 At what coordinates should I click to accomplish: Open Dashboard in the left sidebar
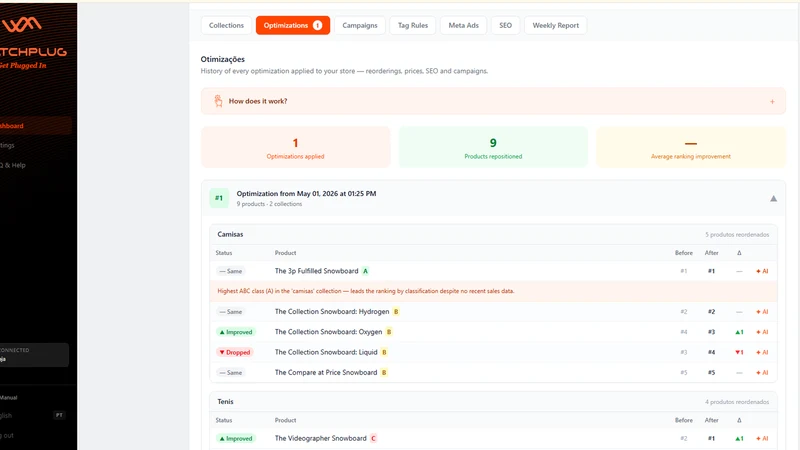(x=36, y=126)
